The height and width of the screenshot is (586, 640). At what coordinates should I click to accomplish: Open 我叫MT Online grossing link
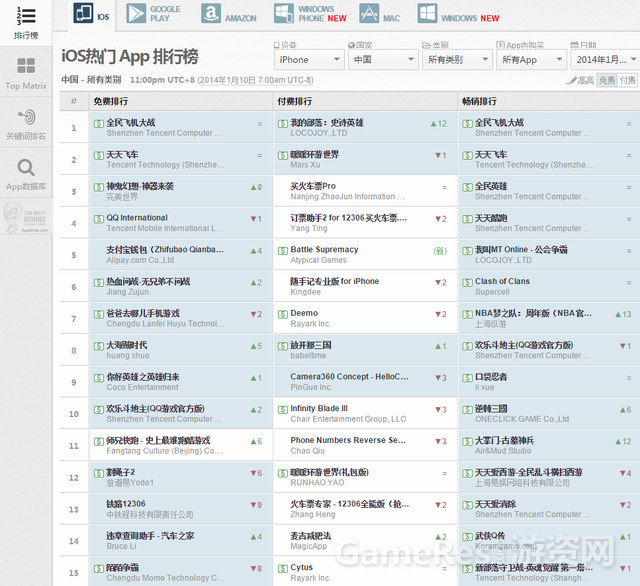tap(521, 250)
